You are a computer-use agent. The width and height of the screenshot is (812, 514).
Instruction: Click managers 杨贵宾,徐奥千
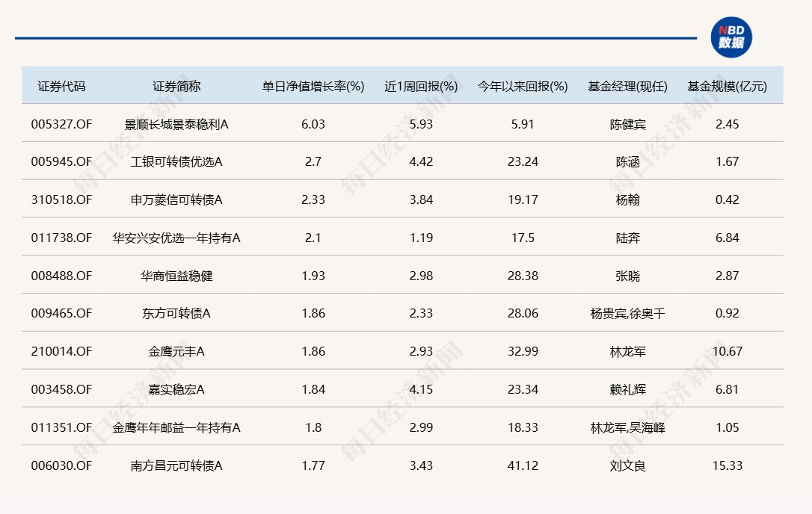click(627, 313)
